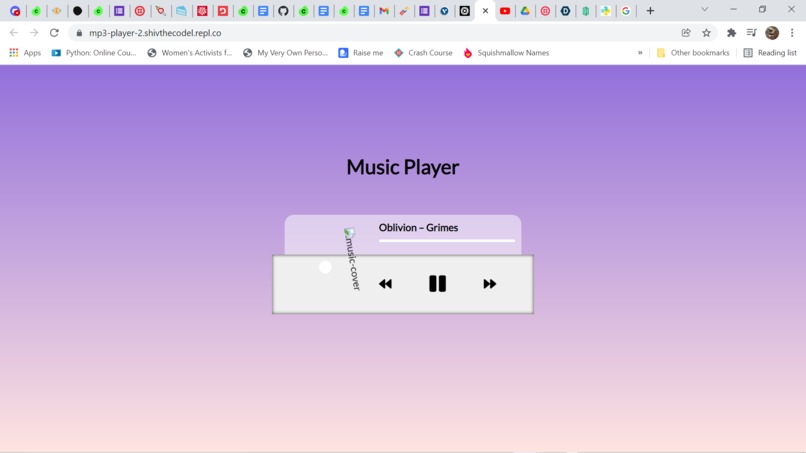Open the 'Crash Course' bookmark
This screenshot has width=806, height=453.
click(424, 52)
